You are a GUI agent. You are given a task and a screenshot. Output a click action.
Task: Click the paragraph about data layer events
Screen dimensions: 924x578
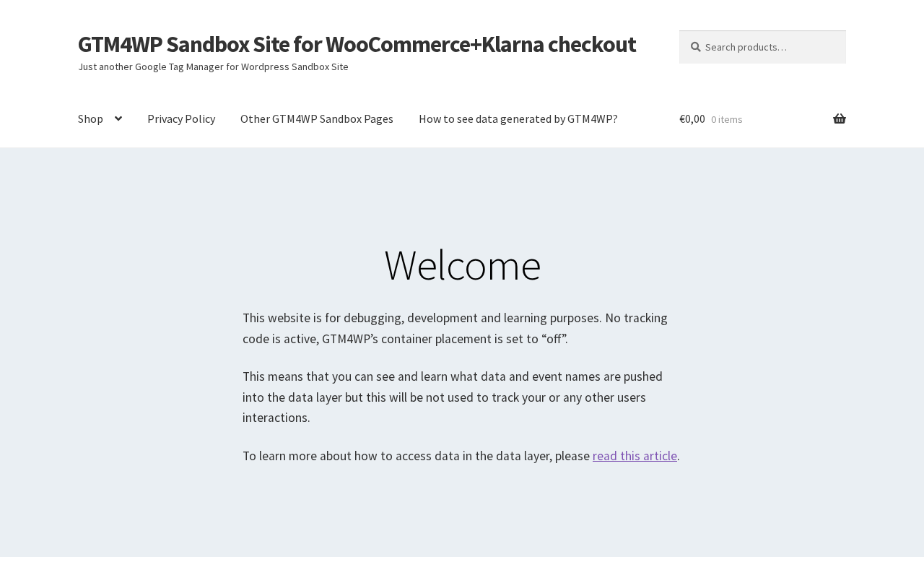click(x=453, y=397)
